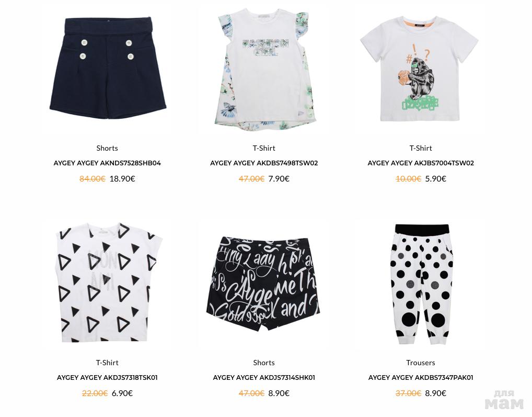Click product link AYGEY AYGEY AKNDS7528SHB04

(x=107, y=163)
